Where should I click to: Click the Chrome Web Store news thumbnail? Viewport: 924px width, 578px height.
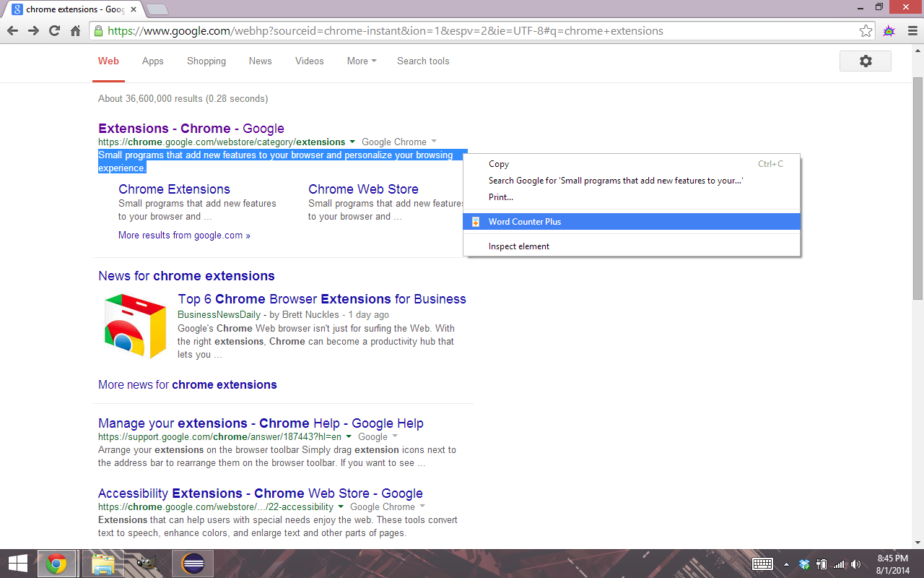[x=135, y=326]
